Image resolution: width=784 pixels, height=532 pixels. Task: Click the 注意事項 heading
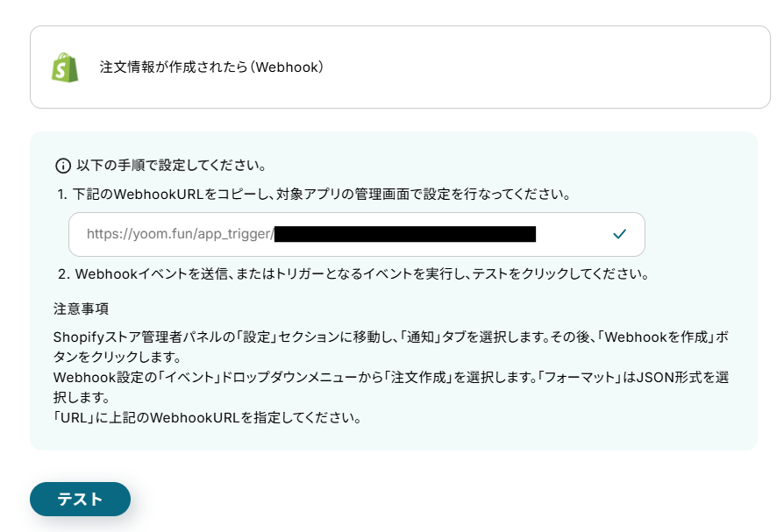click(81, 309)
